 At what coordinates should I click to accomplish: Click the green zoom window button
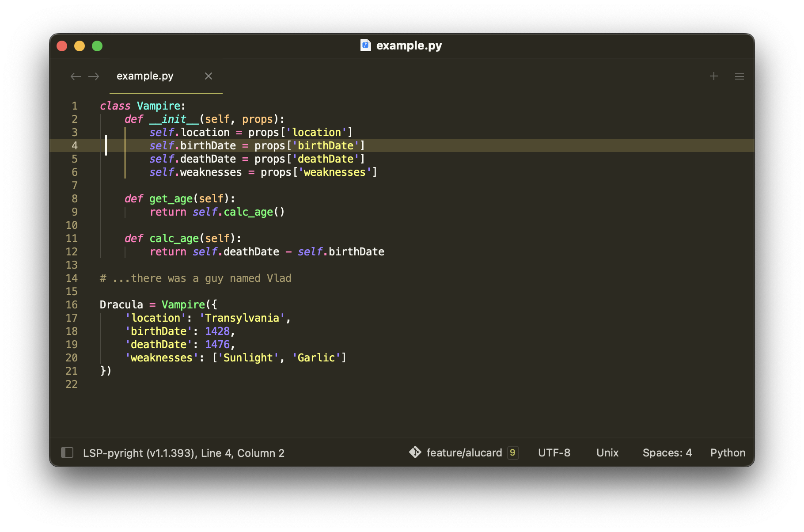(x=97, y=46)
